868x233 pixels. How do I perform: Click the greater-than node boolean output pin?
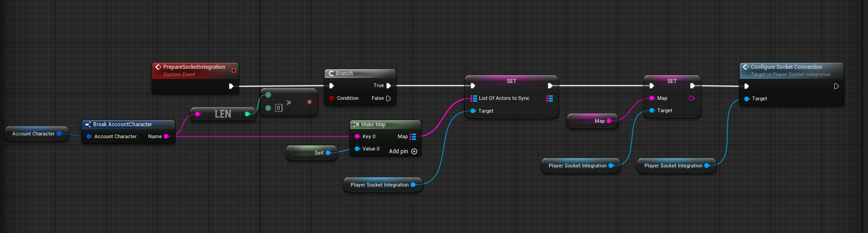(x=310, y=102)
